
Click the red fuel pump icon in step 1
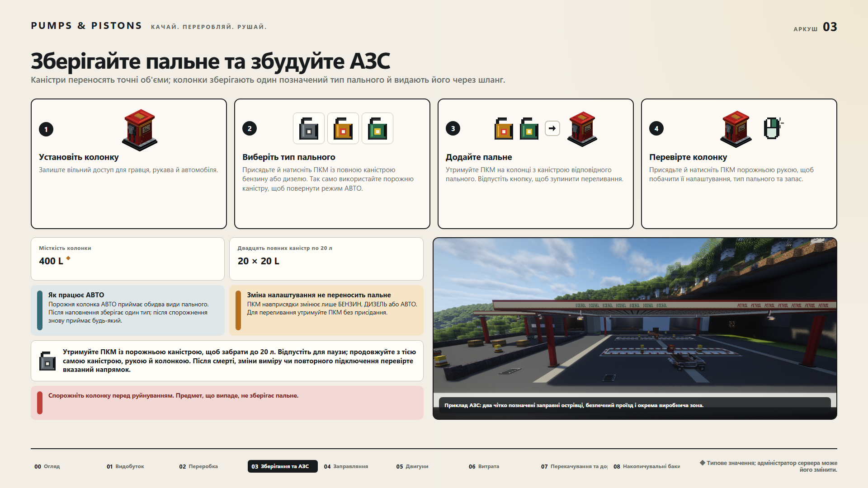tap(140, 130)
